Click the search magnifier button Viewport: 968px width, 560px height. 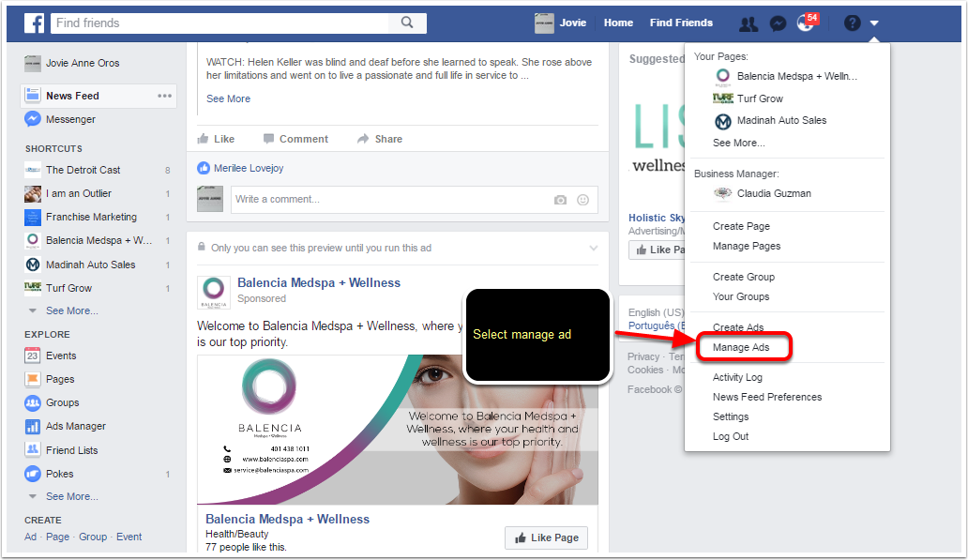407,23
